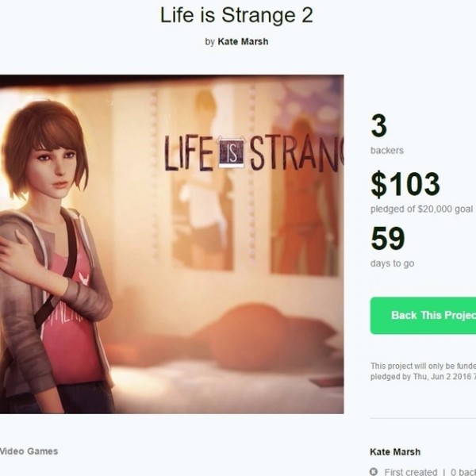The height and width of the screenshot is (476, 476).
Task: Click the $103 pledged amount
Action: tap(405, 184)
